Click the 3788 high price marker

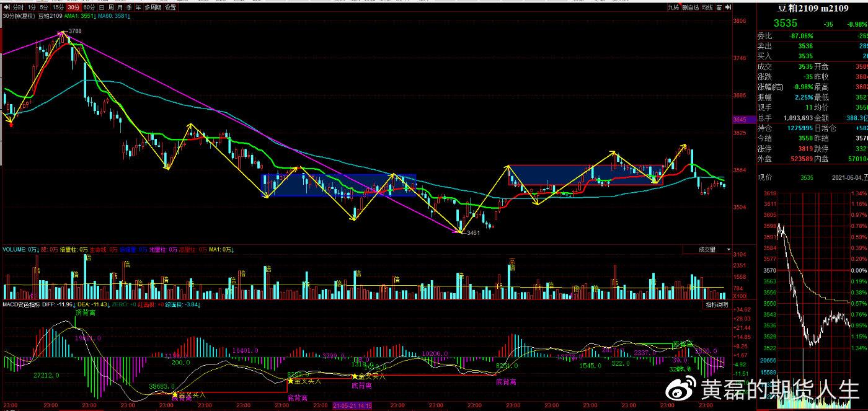[x=75, y=30]
